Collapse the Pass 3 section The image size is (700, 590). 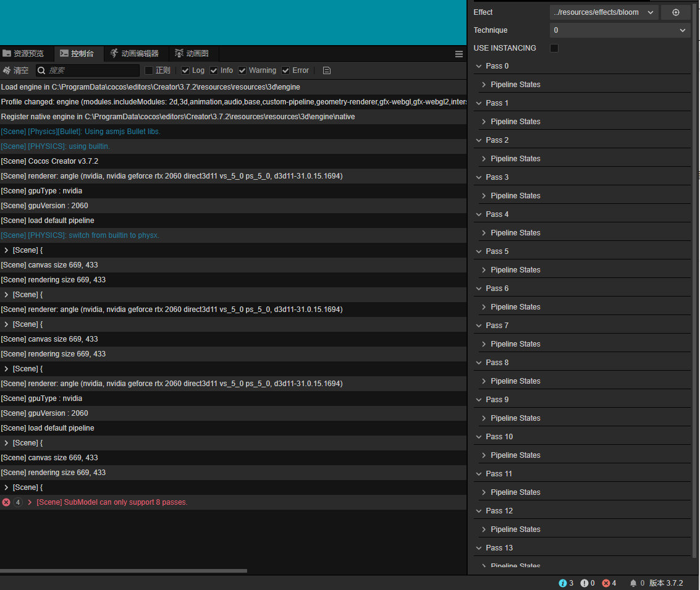(479, 177)
